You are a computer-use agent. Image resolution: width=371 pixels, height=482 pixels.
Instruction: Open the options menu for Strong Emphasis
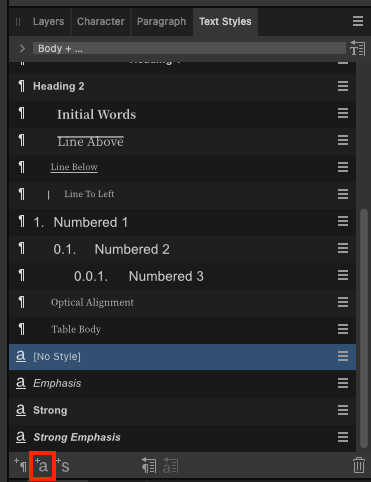343,437
